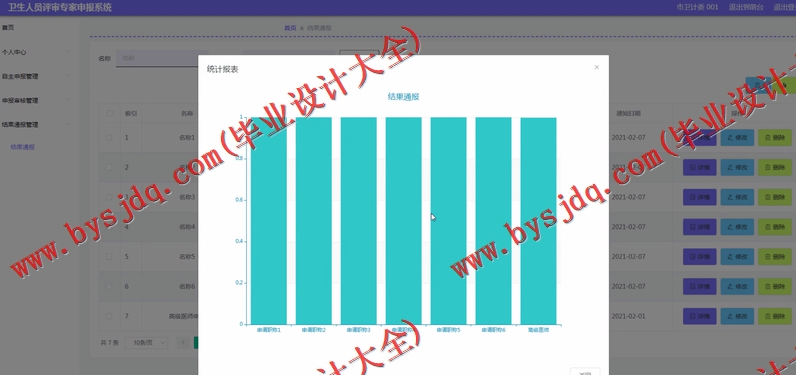The image size is (796, 375).
Task: Click the 申请职称5 x-axis label
Action: click(448, 330)
